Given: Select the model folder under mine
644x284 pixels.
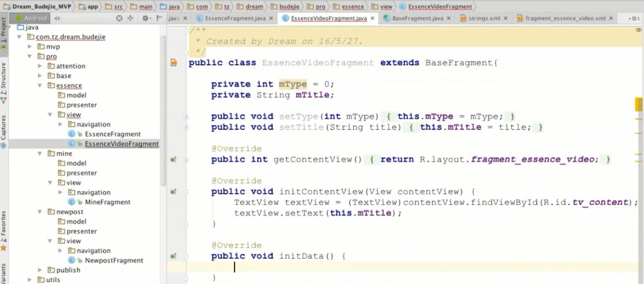Looking at the screenshot, I should click(x=76, y=163).
